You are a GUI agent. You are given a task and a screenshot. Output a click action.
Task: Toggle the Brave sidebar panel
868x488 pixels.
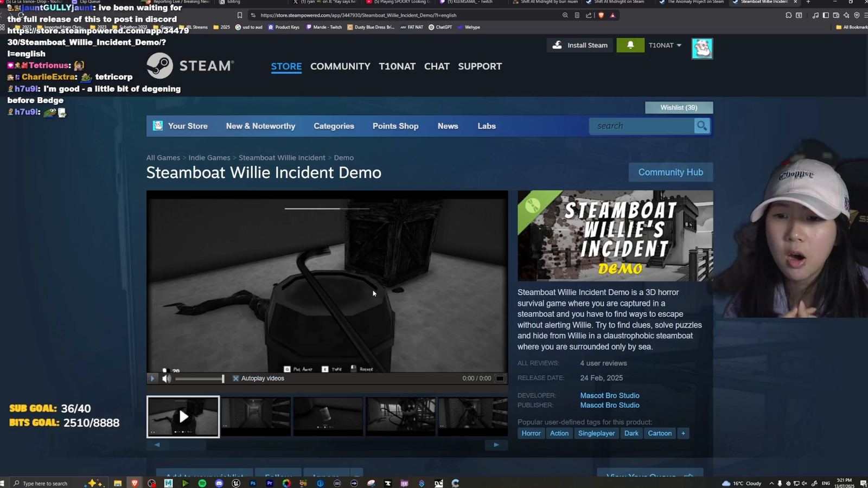point(826,15)
